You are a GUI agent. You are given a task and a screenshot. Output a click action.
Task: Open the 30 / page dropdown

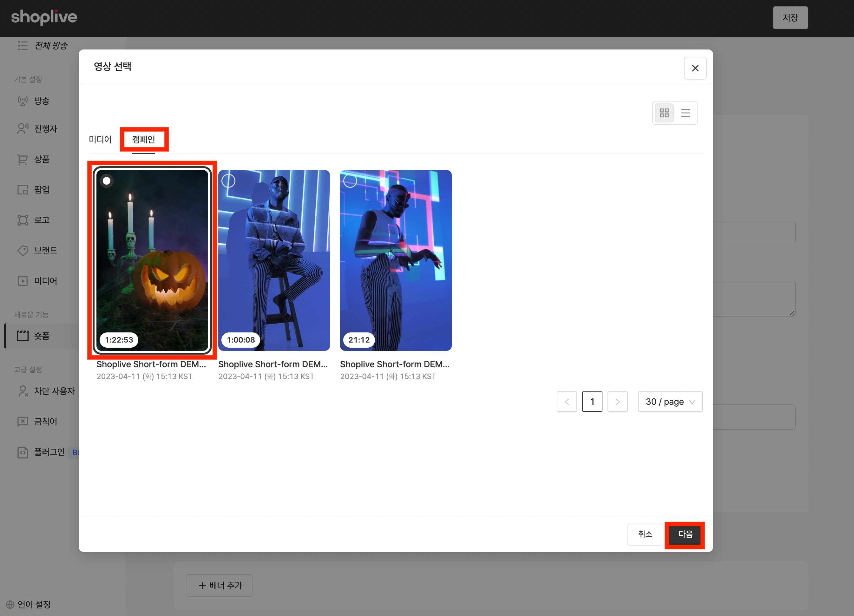[670, 402]
